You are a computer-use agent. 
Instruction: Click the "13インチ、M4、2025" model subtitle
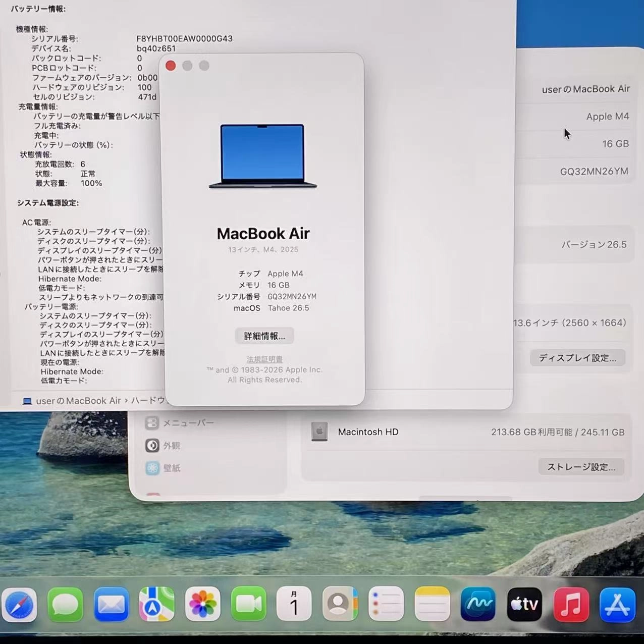[263, 250]
